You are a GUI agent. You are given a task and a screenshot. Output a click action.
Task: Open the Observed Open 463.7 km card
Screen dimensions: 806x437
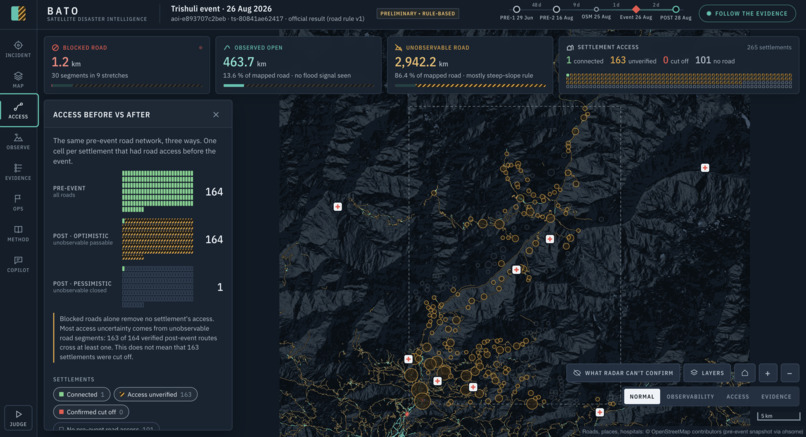(x=298, y=65)
